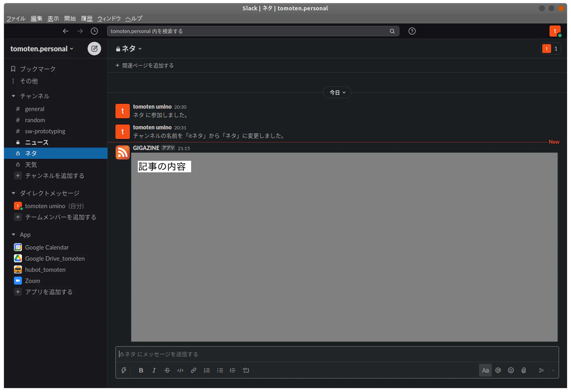
Task: Toggle the Aa formatting toolbar
Action: click(485, 370)
